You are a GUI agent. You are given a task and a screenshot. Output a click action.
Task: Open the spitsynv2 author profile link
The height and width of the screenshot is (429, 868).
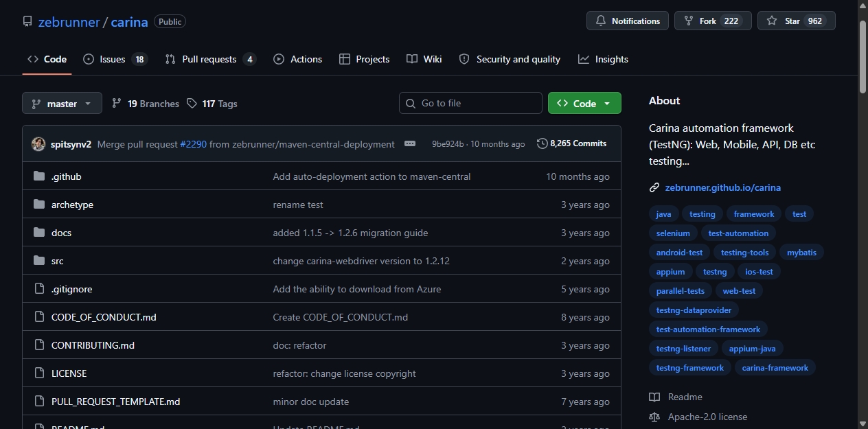[x=71, y=144]
